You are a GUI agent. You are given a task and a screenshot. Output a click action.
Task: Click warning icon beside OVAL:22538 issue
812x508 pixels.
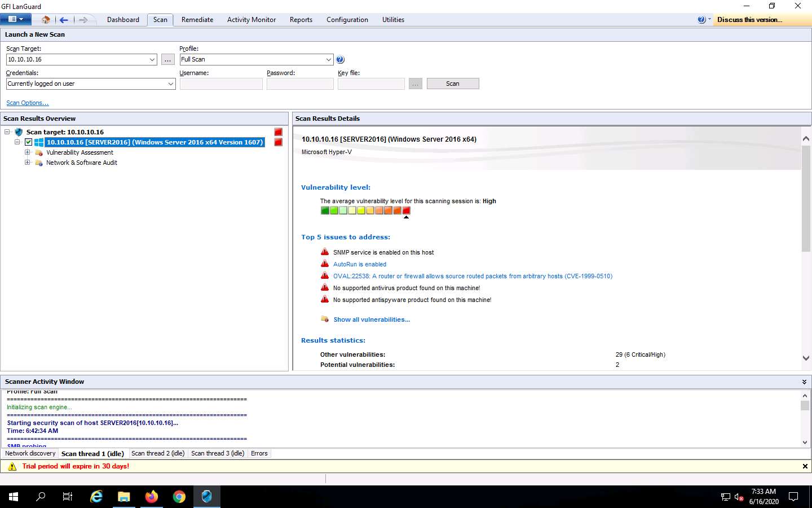325,275
